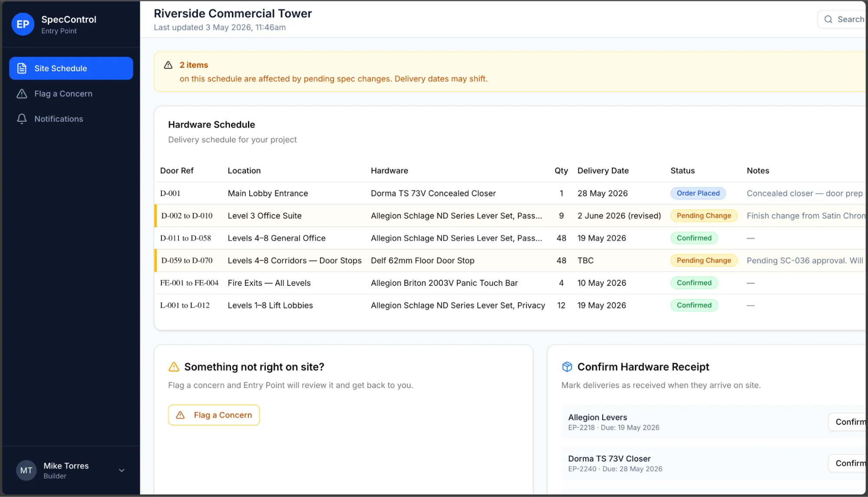Screen dimensions: 868x497
Task: Select door ref FE-001 to FE-004
Action: pos(189,283)
